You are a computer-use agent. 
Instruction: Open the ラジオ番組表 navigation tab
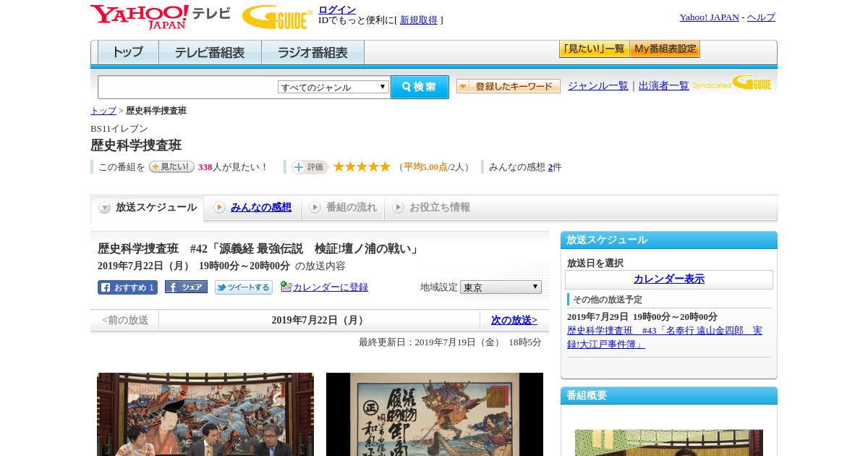pyautogui.click(x=312, y=53)
